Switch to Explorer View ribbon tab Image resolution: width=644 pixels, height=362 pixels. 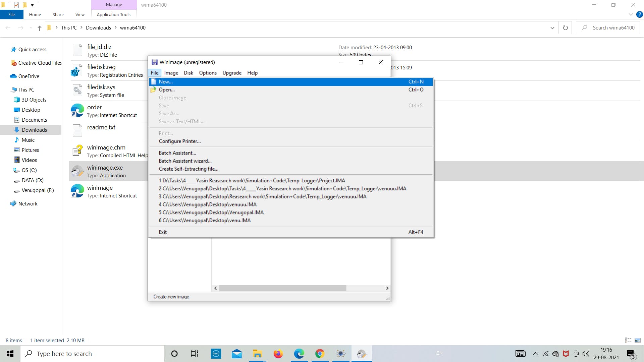(80, 14)
